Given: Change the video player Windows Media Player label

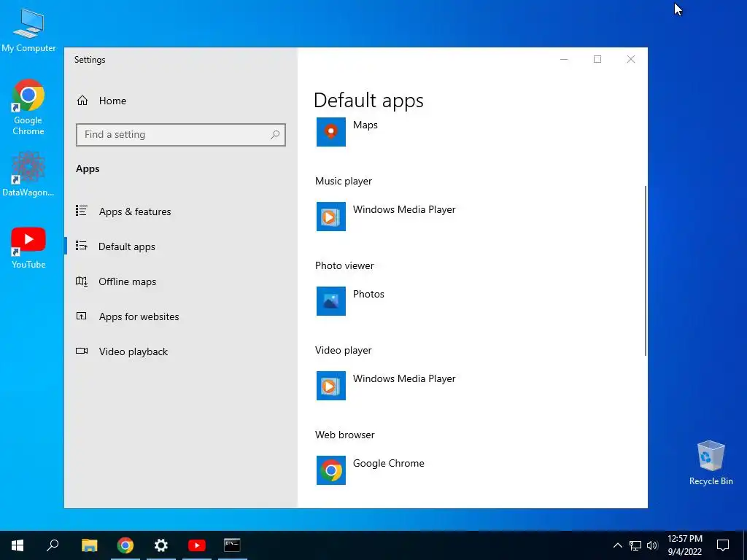Looking at the screenshot, I should (404, 378).
